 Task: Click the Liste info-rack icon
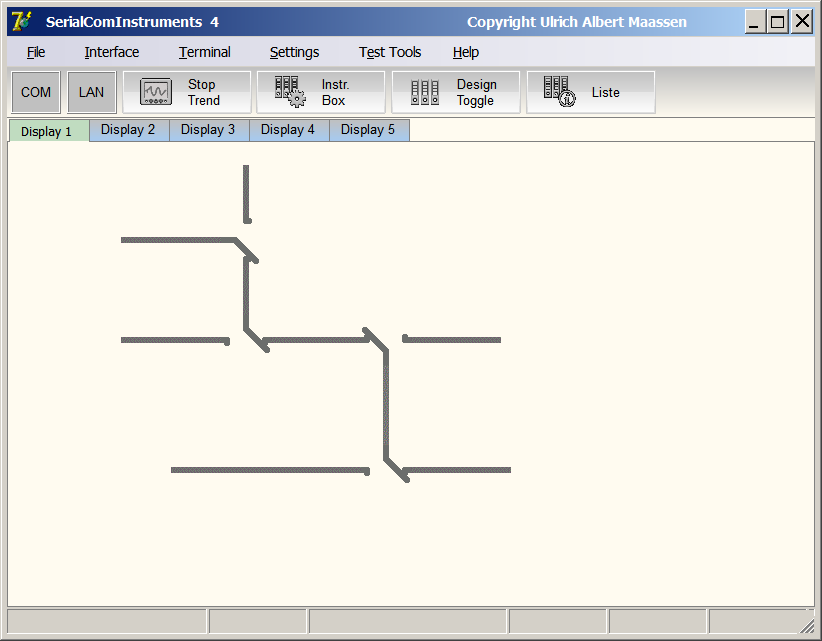click(x=559, y=91)
